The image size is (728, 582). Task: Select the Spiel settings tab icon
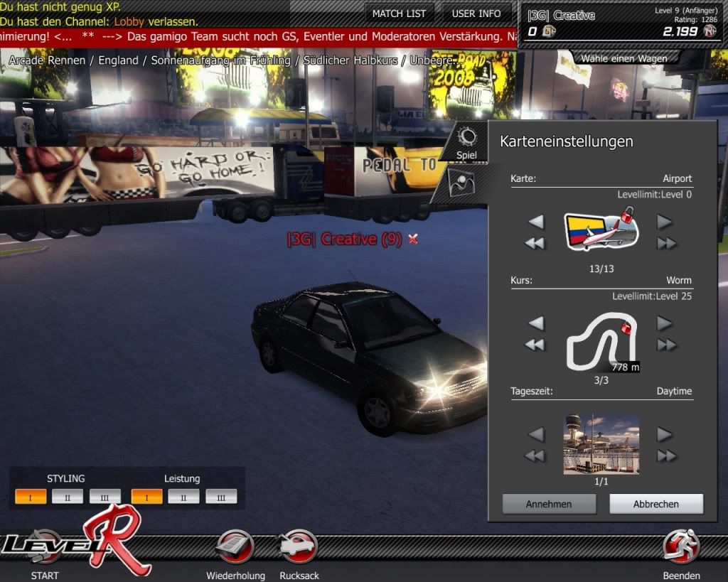coord(467,140)
